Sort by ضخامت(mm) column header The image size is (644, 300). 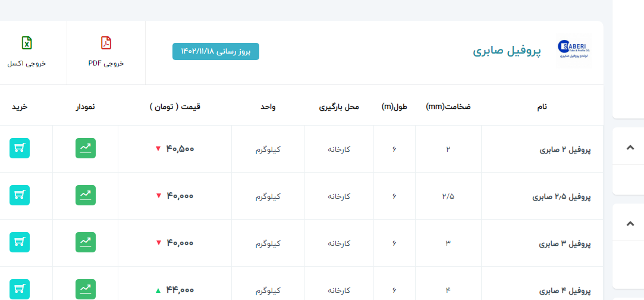[448, 107]
